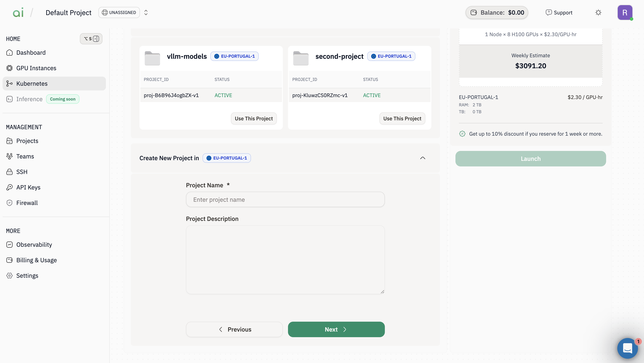Click the purple R user avatar
Screen dimensions: 644x363
pyautogui.click(x=624, y=12)
